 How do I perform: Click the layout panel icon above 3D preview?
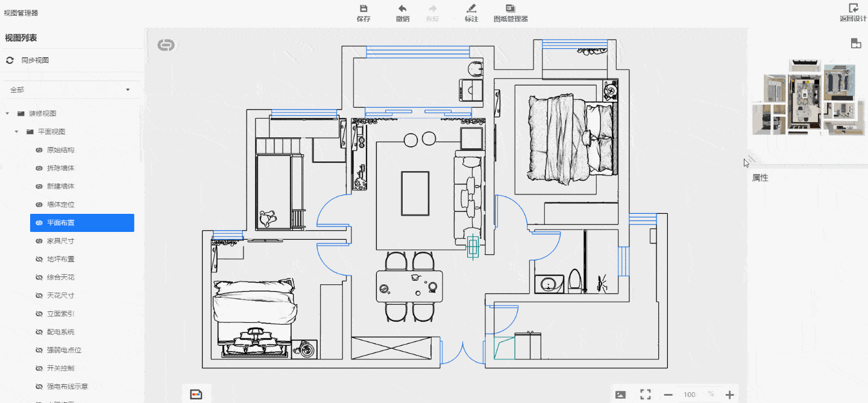pos(855,43)
